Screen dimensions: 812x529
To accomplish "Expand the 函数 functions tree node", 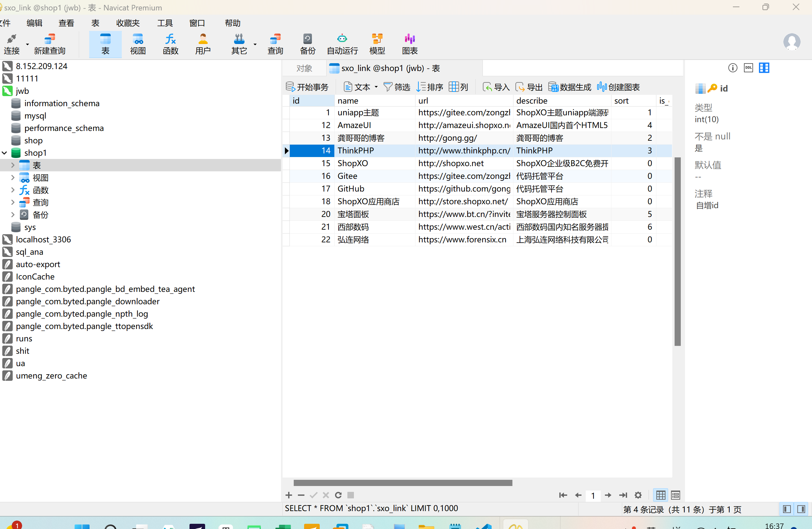I will pyautogui.click(x=13, y=190).
